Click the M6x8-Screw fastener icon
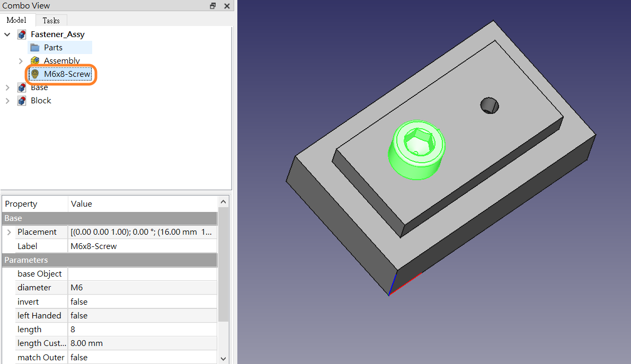631x364 pixels. (x=35, y=74)
